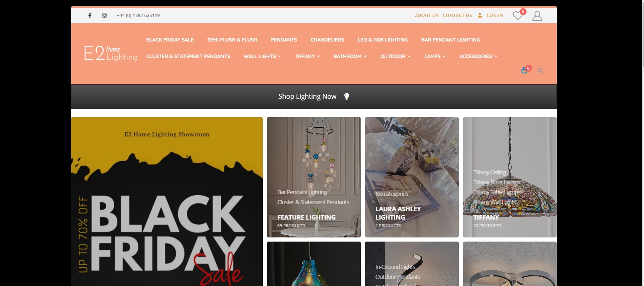Click the E2 Home Lighting logo
Screen dimensions: 644x286
point(111,54)
